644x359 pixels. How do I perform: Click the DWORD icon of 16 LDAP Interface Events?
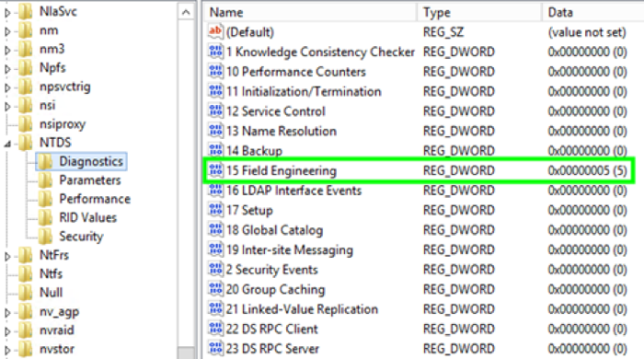(215, 190)
